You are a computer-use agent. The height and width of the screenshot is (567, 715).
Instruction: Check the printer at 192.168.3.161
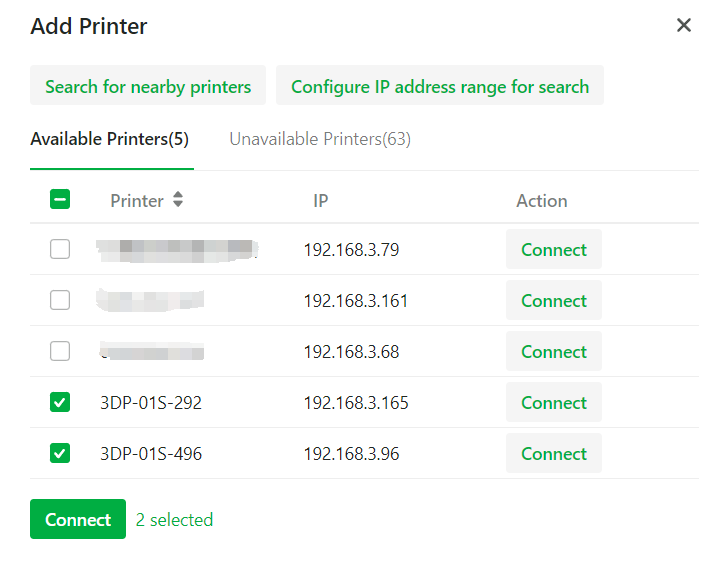point(60,300)
